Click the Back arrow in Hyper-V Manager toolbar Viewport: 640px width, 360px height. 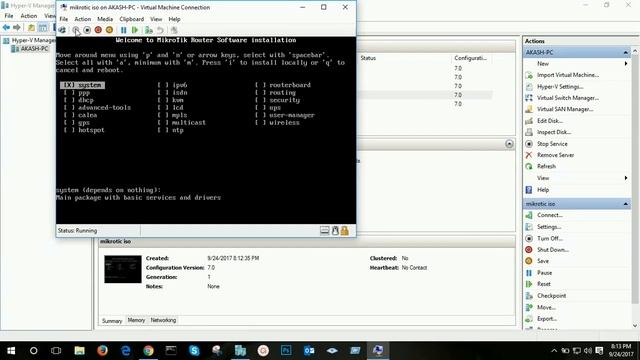[x=6, y=27]
